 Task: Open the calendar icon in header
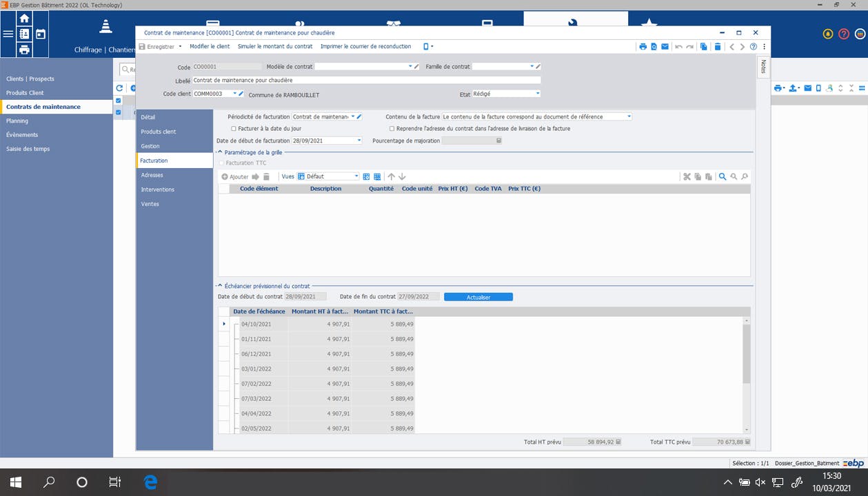click(x=41, y=34)
